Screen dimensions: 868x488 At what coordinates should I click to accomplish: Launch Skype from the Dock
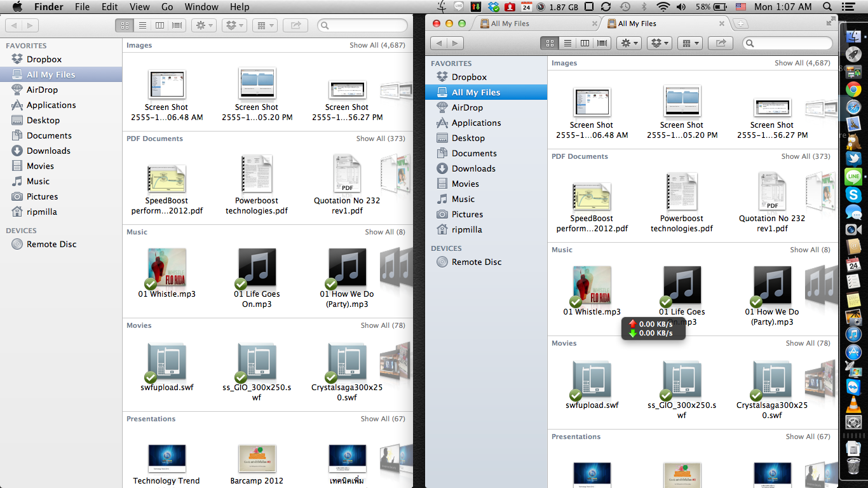coord(853,194)
